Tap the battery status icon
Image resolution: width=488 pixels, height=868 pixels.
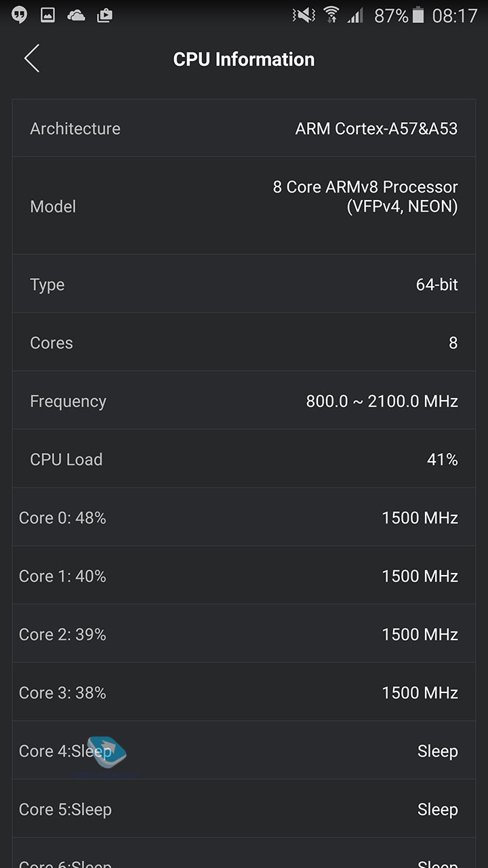point(418,15)
